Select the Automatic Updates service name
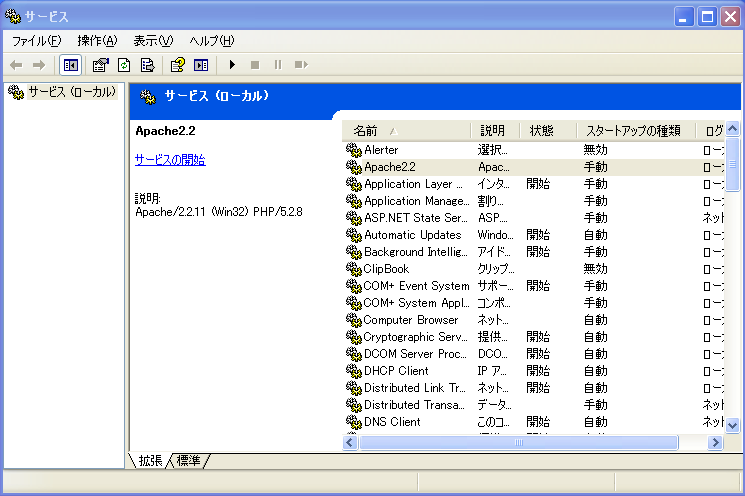Viewport: 745px width, 496px height. [x=412, y=235]
